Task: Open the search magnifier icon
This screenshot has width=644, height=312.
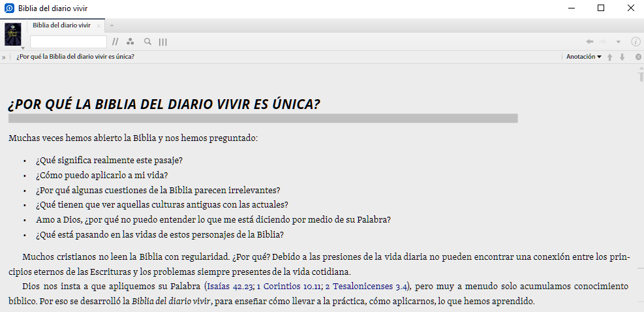Action: [147, 42]
